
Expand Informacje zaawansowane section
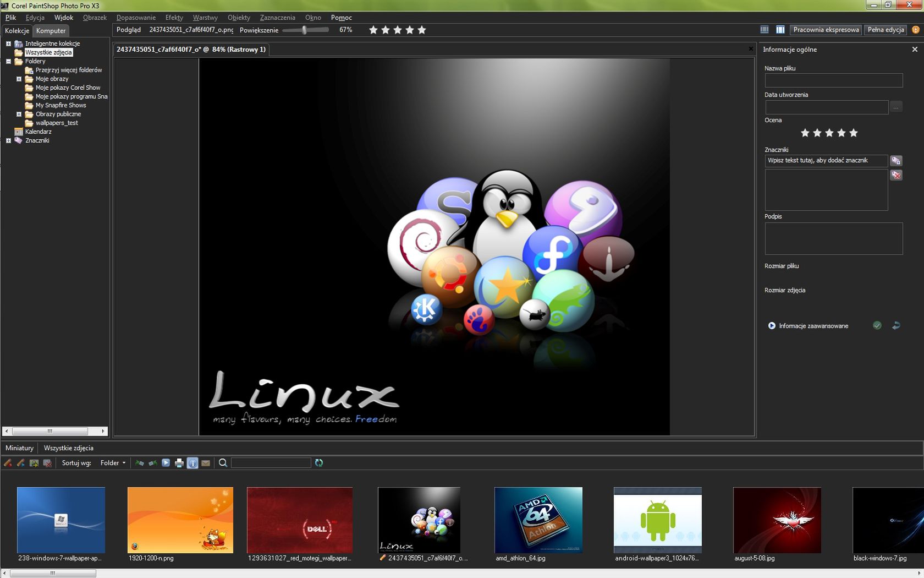click(x=772, y=326)
